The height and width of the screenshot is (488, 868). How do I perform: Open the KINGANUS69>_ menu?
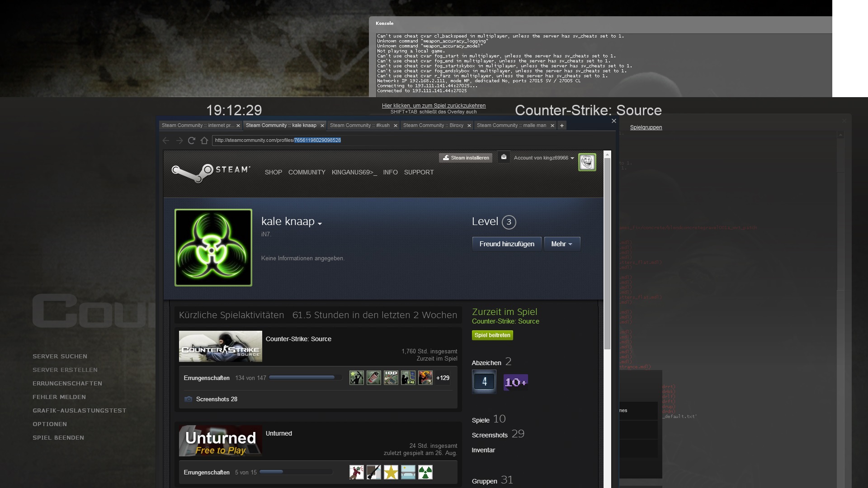coord(354,172)
